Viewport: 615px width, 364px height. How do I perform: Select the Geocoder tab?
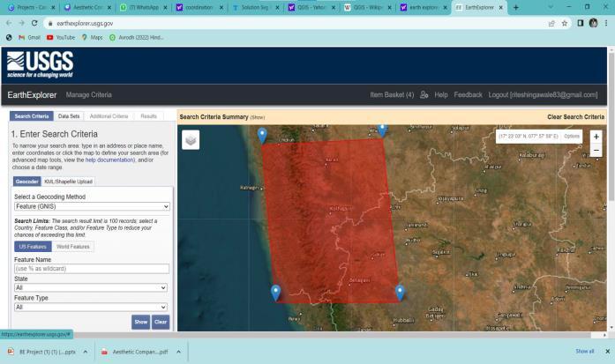click(27, 182)
